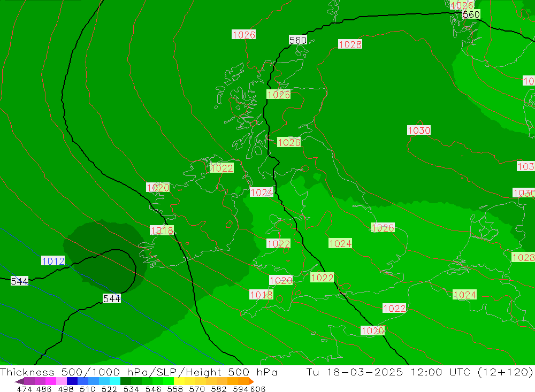
Task: Click the darkest green legend swatch
Action: pyautogui.click(x=126, y=381)
